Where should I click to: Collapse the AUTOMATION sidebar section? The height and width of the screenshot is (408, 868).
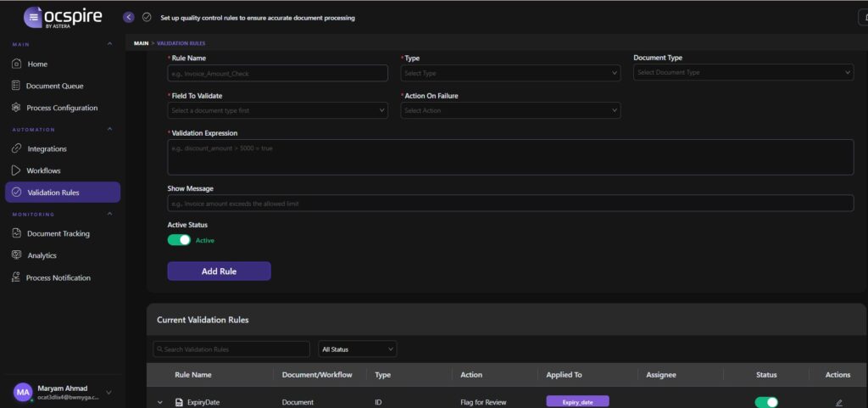[x=109, y=129]
